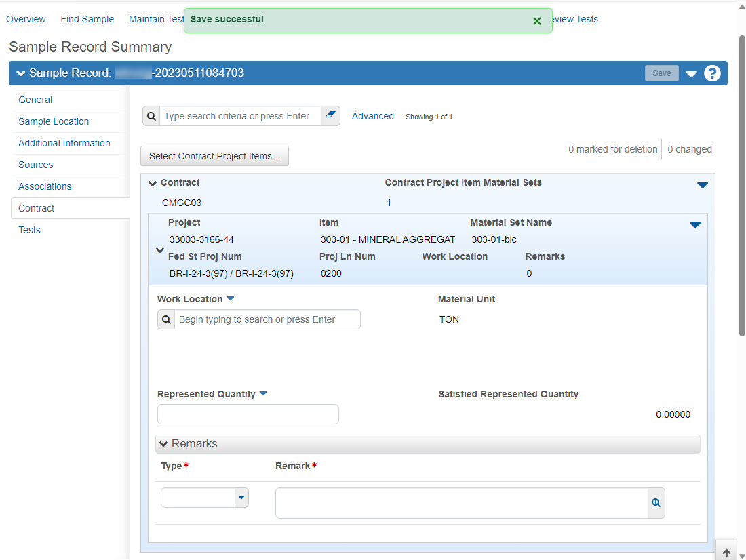Click the 0 marked for deletion indicator
Image resolution: width=746 pixels, height=560 pixels.
click(612, 149)
